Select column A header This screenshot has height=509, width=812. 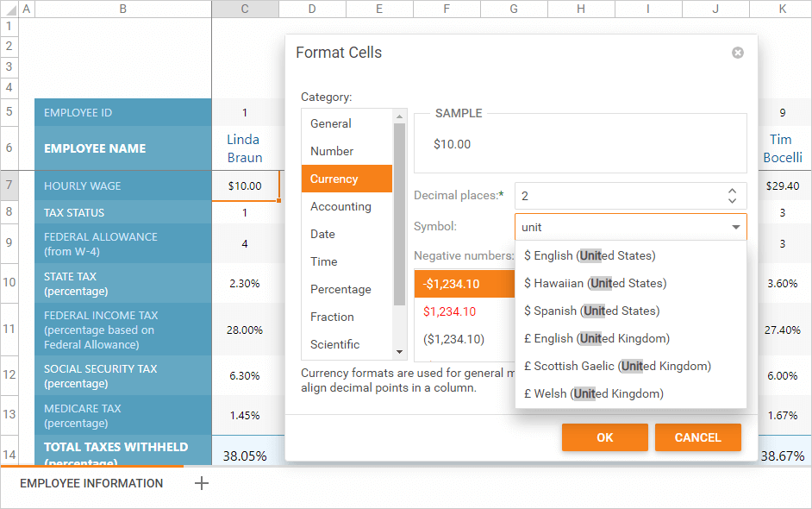coord(27,9)
